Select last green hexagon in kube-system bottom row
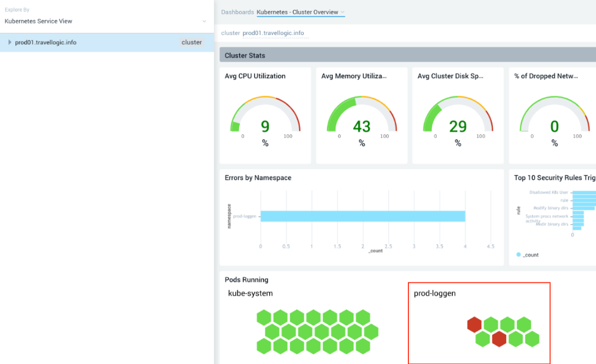Viewport: 596px width, 364px height. click(363, 346)
